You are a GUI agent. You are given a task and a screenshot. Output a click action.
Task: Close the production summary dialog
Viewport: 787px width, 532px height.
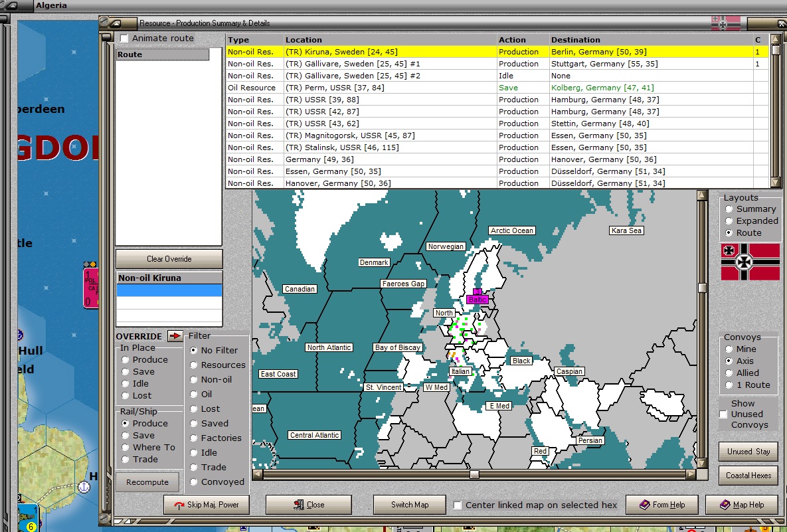[x=309, y=505]
